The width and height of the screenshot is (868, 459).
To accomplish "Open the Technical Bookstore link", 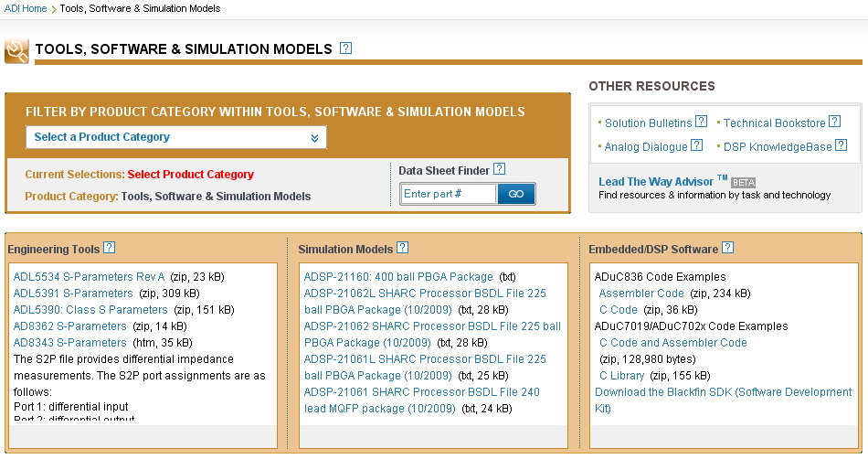I will (x=775, y=123).
